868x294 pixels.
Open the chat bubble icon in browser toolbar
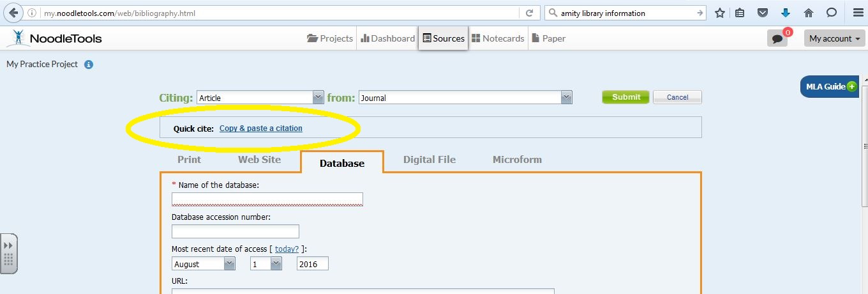pos(832,13)
